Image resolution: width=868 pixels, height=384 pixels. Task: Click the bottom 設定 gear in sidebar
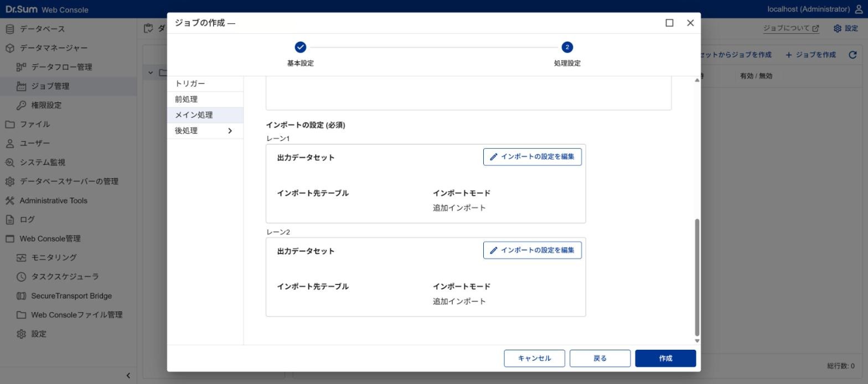(x=21, y=334)
